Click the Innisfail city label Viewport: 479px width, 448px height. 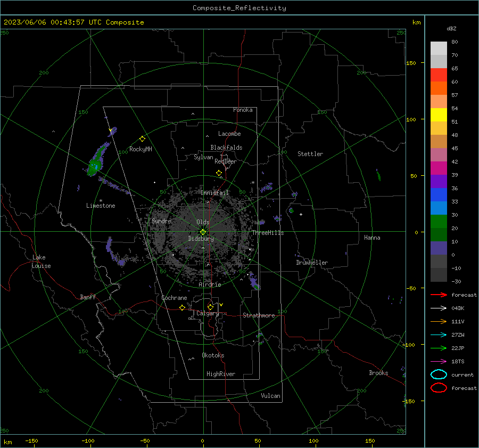215,193
